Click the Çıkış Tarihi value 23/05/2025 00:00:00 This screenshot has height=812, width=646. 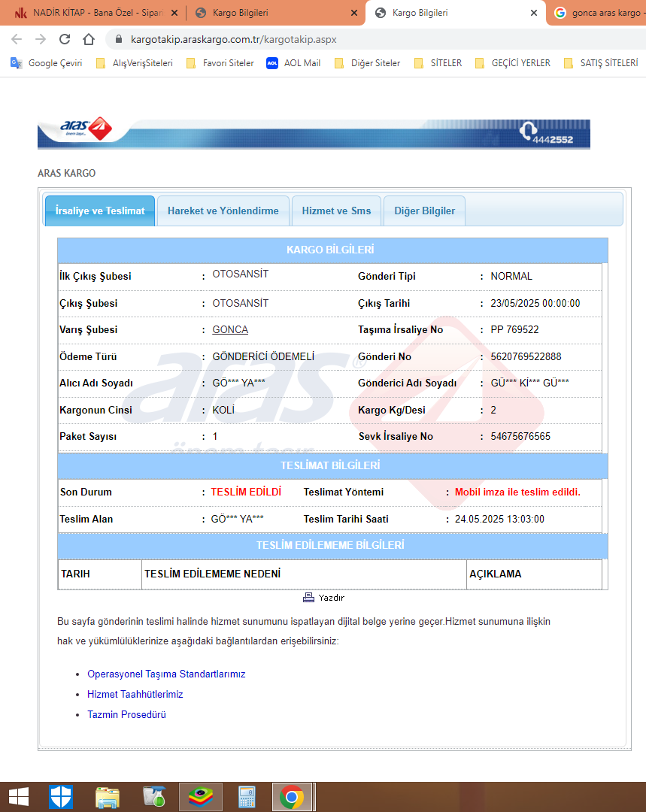pos(535,304)
